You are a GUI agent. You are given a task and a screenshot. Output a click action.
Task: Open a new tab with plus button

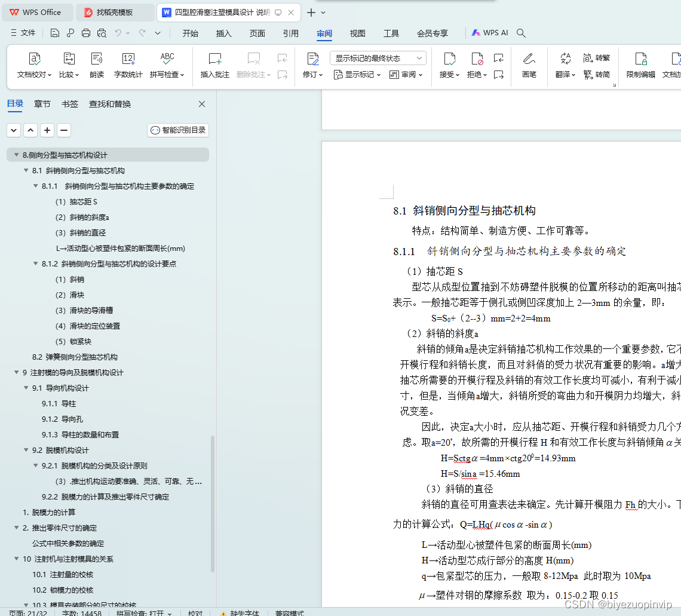pos(311,13)
